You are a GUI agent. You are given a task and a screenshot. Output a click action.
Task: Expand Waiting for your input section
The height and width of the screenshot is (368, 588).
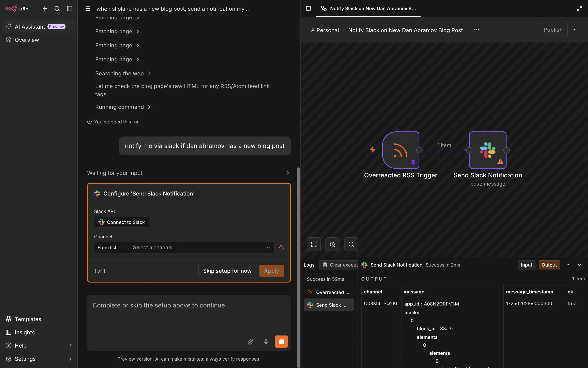[x=189, y=173]
